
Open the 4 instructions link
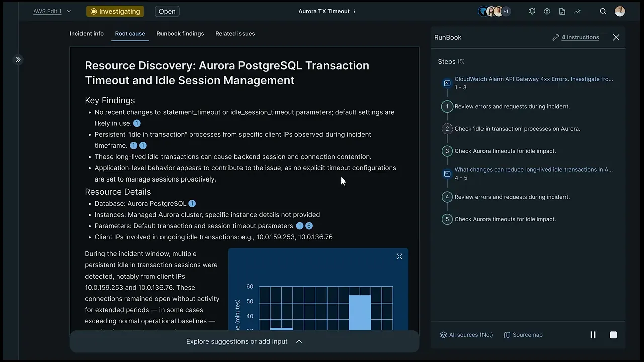point(580,37)
